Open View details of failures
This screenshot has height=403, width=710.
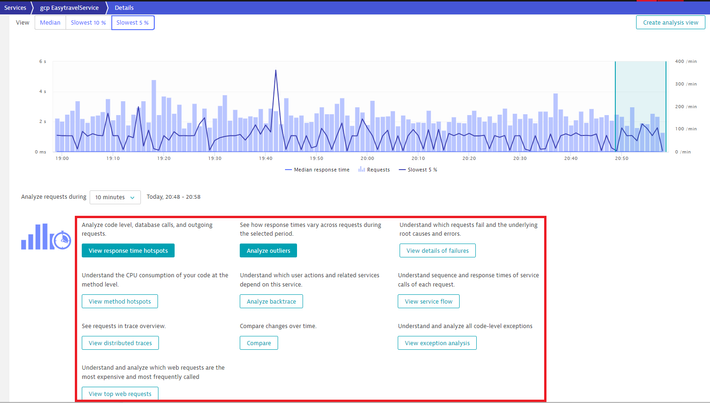437,250
